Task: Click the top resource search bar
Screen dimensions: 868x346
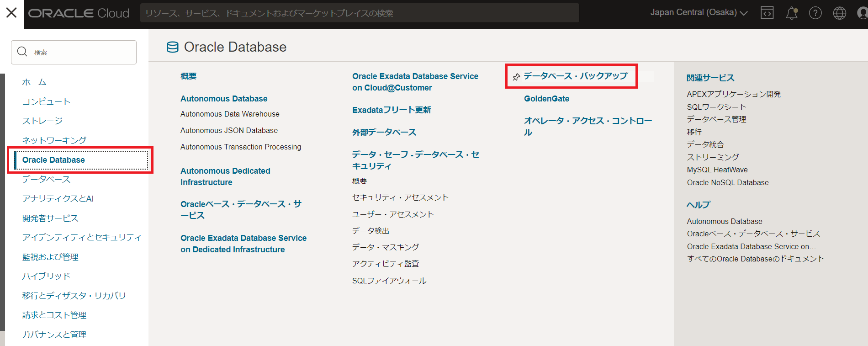Action: [359, 13]
